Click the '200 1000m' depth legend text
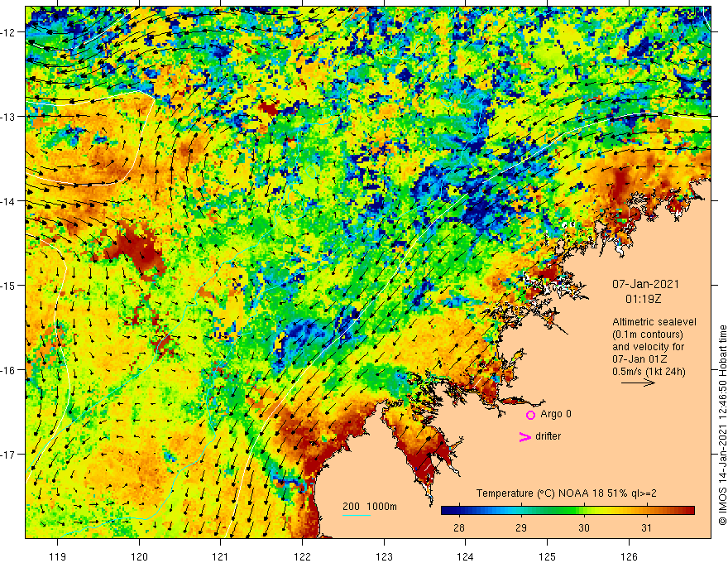 pyautogui.click(x=370, y=507)
